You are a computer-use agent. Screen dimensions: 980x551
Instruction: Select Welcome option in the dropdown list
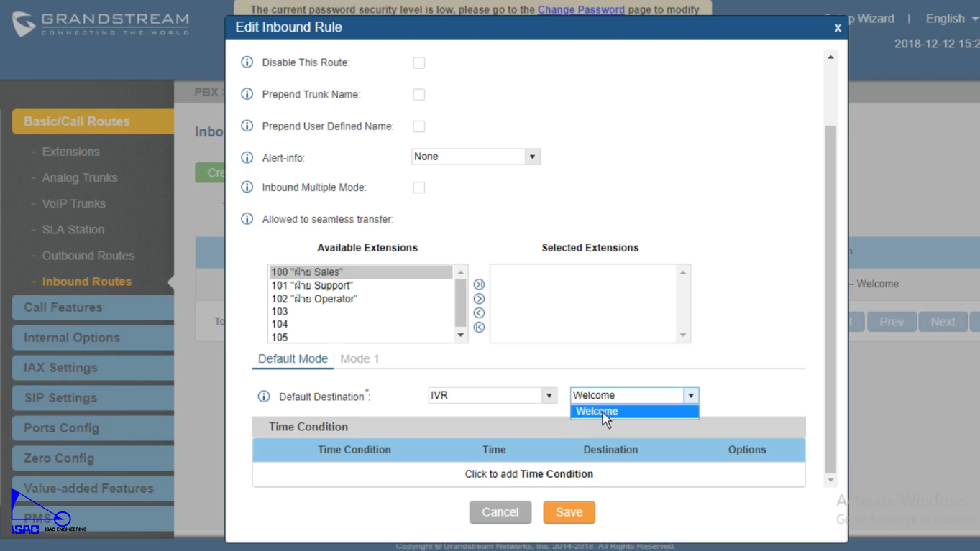coord(633,412)
